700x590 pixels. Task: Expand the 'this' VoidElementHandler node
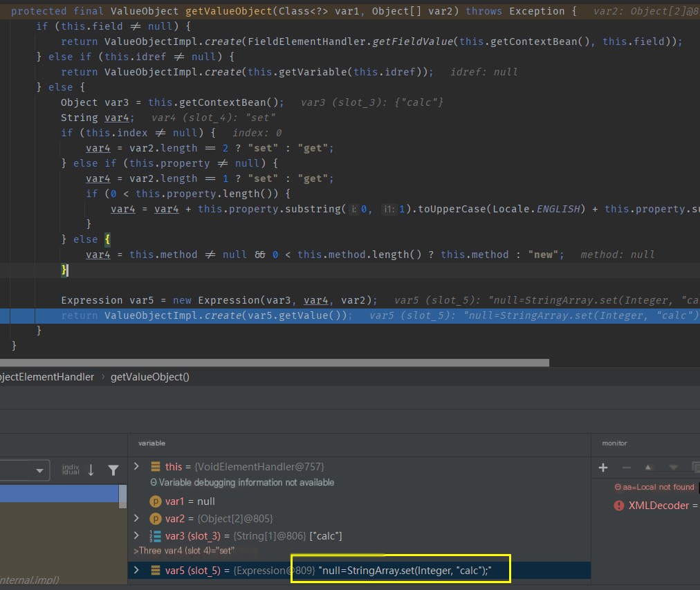coord(136,466)
